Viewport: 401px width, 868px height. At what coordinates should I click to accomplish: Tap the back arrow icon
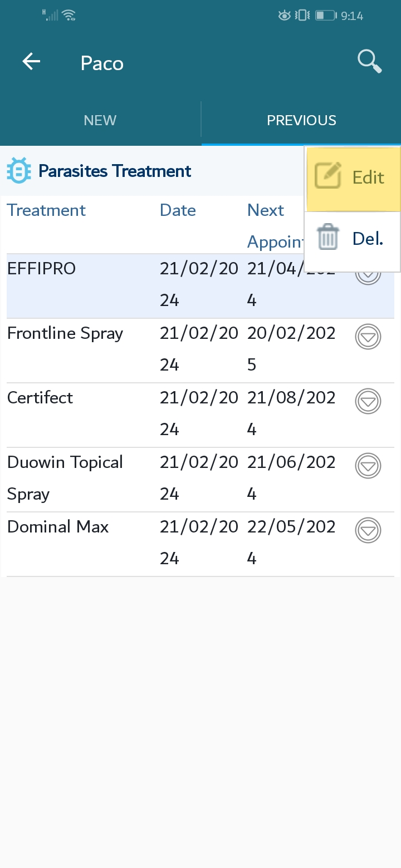point(32,62)
